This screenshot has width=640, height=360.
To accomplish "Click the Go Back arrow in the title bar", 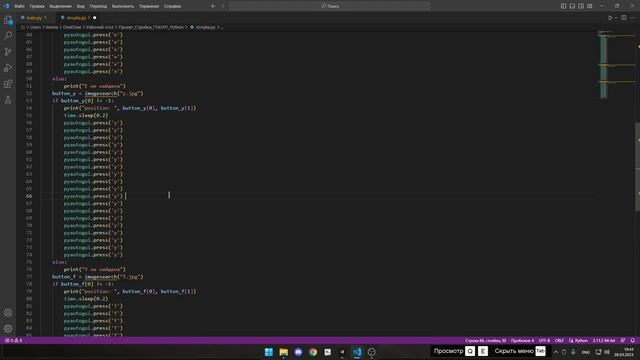I will pyautogui.click(x=213, y=6).
